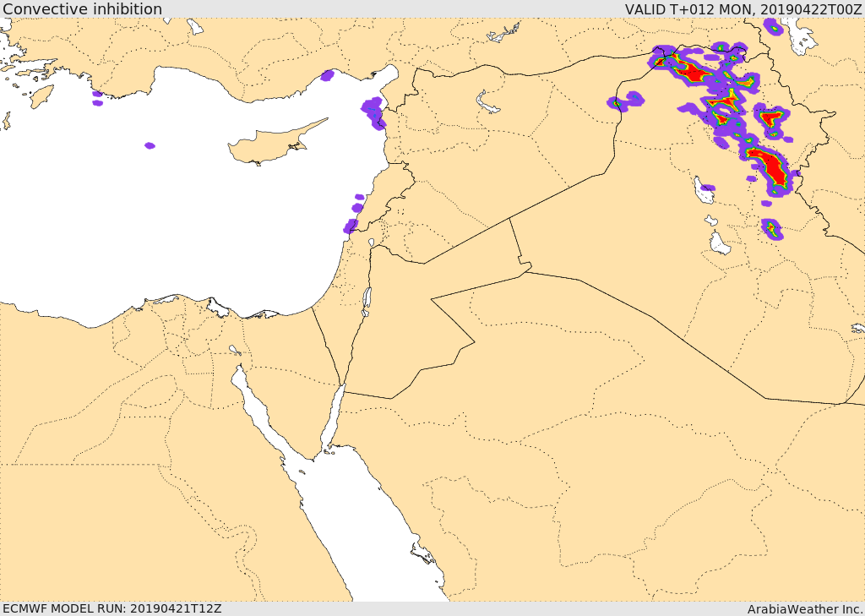Viewport: 865px width, 616px height.
Task: Click the 'ArabiaWeather Inc' credit text
Action: click(805, 609)
